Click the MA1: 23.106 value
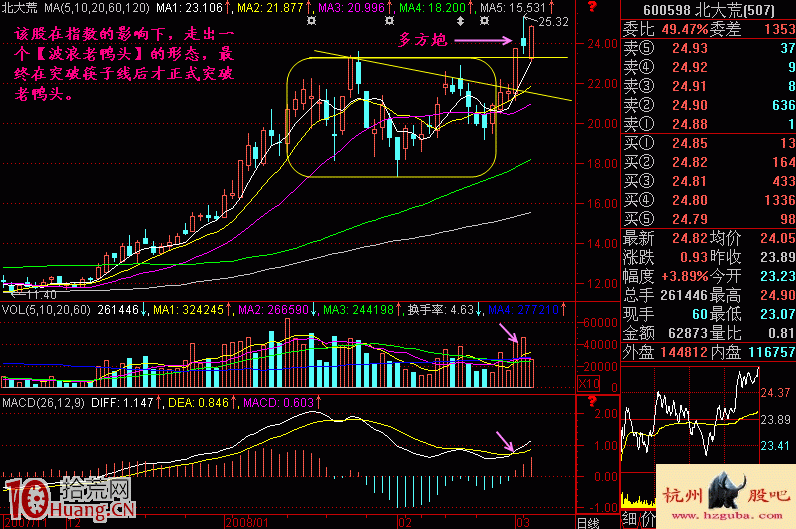This screenshot has height=529, width=796. pos(189,8)
